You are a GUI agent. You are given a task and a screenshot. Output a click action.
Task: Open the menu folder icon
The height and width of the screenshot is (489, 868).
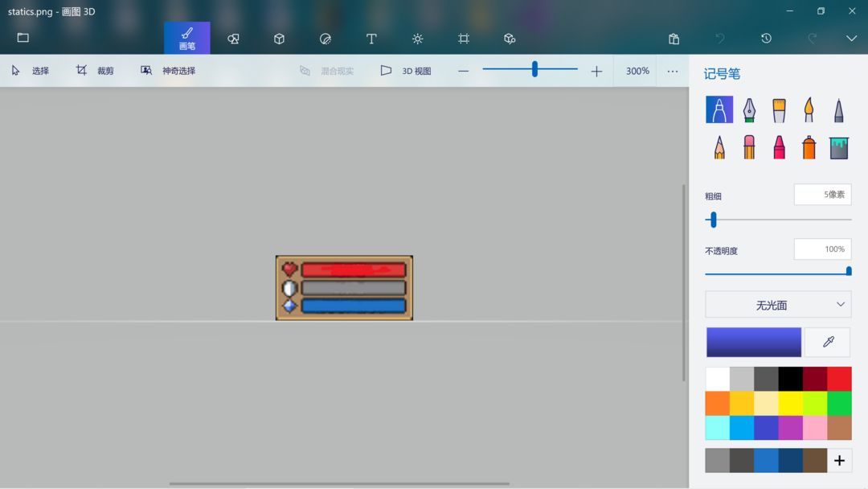click(23, 38)
